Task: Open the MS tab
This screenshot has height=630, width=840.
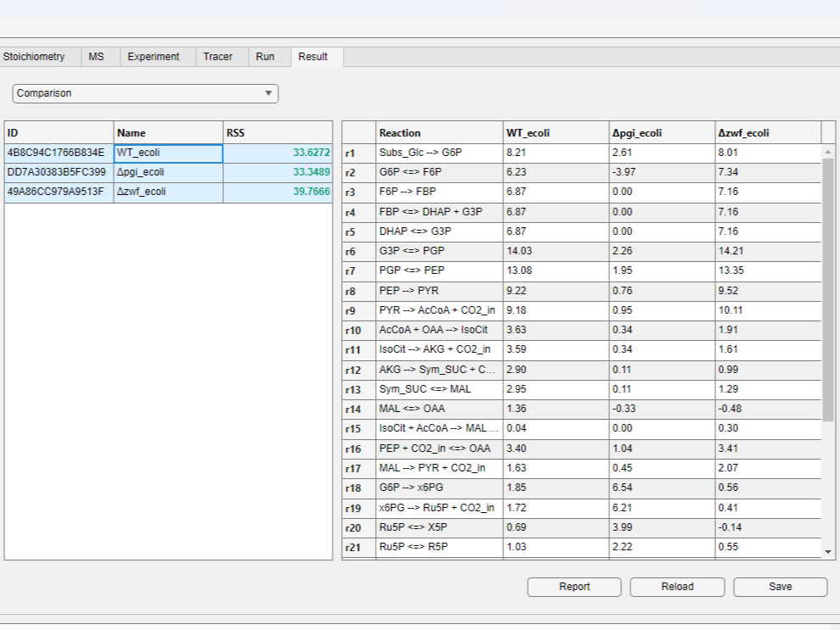Action: tap(98, 56)
